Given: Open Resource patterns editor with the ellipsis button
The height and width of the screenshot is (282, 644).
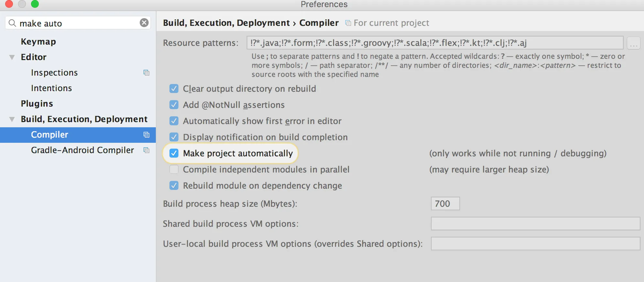Looking at the screenshot, I should (633, 43).
